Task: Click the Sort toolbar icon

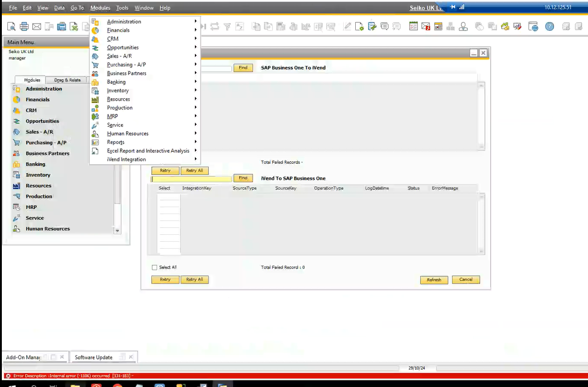Action: point(239,27)
